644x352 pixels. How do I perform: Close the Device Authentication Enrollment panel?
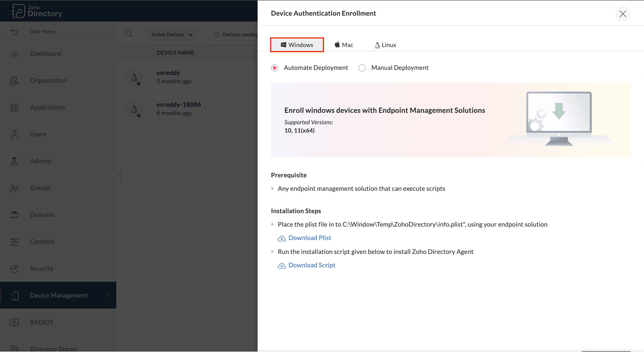point(623,14)
